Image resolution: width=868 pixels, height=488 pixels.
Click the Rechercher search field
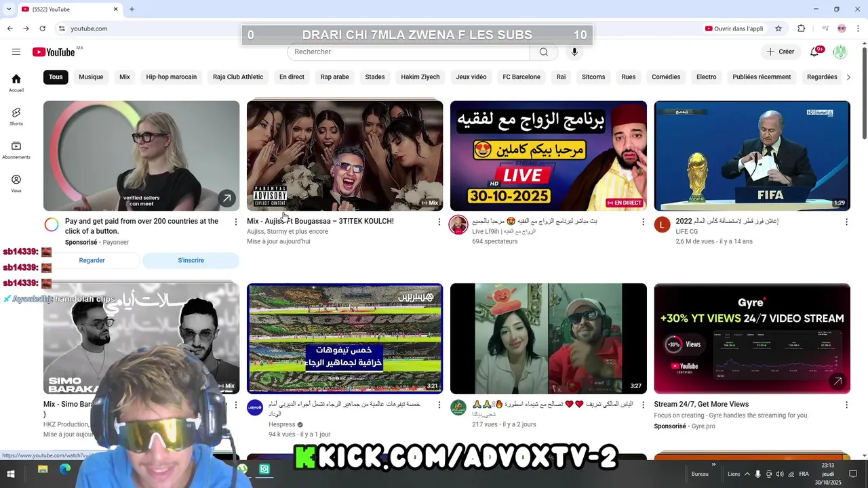coord(408,52)
